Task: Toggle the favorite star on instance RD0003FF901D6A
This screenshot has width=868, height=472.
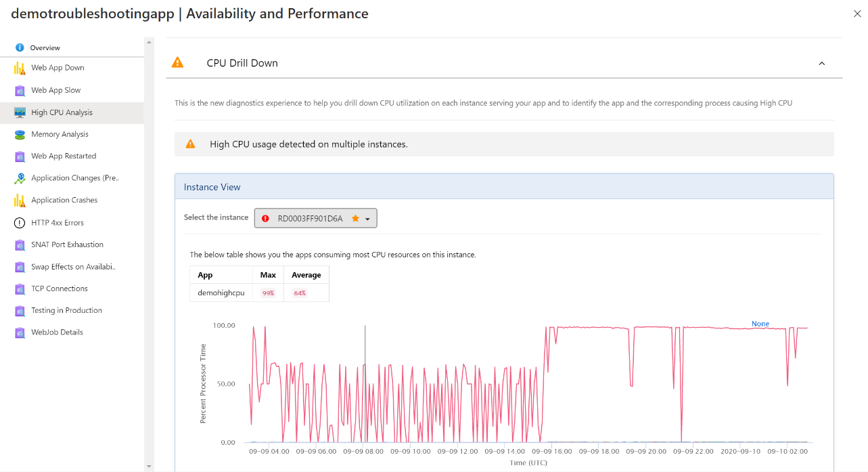Action: click(354, 218)
